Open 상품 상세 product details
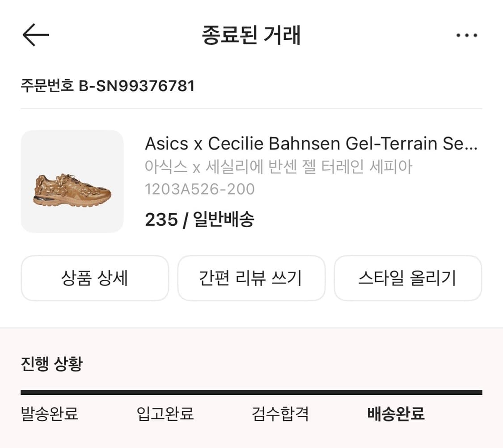Viewport: 503px width, 448px height. 95,278
